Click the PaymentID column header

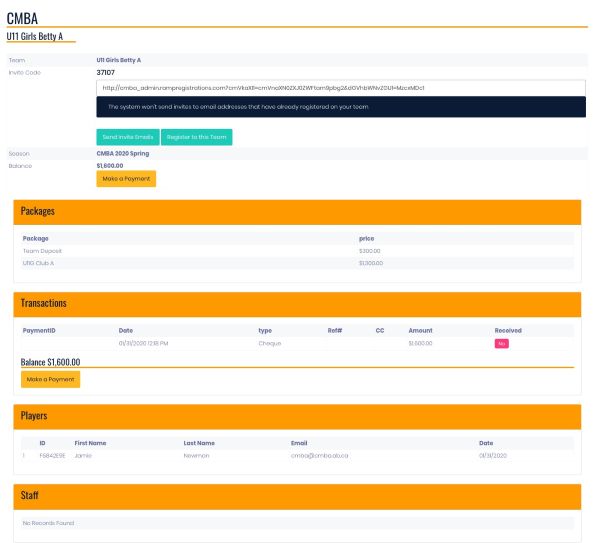click(x=39, y=331)
